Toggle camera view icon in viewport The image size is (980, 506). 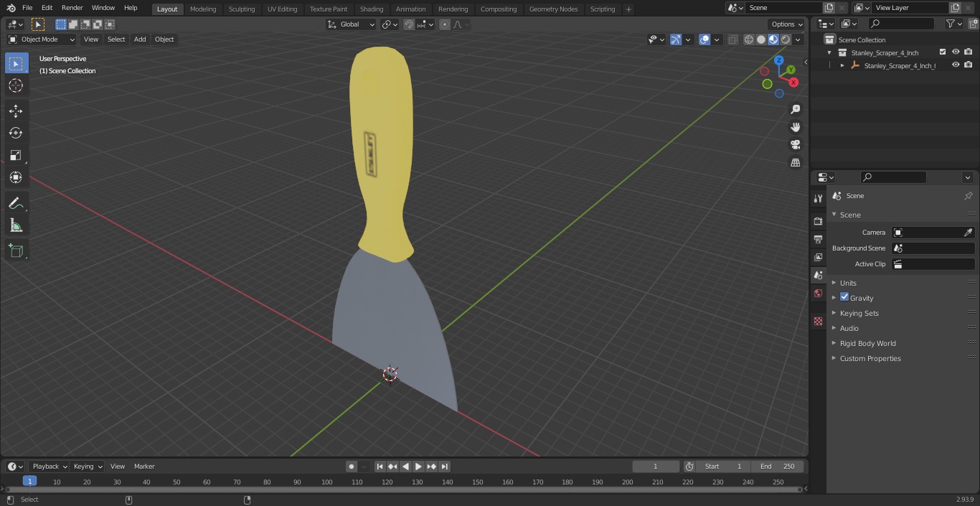[x=795, y=145]
